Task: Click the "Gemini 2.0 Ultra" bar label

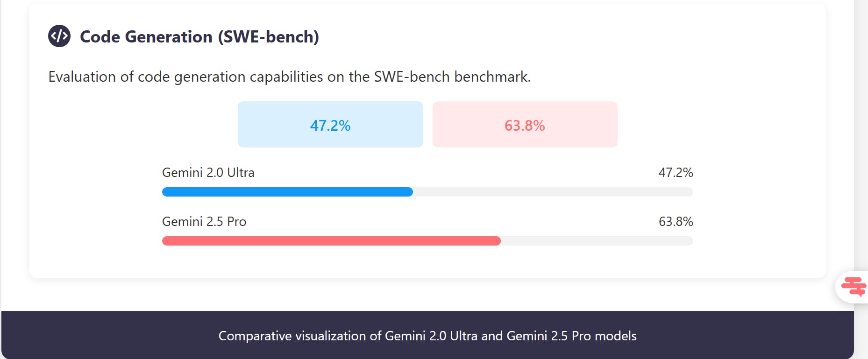Action: pyautogui.click(x=208, y=173)
